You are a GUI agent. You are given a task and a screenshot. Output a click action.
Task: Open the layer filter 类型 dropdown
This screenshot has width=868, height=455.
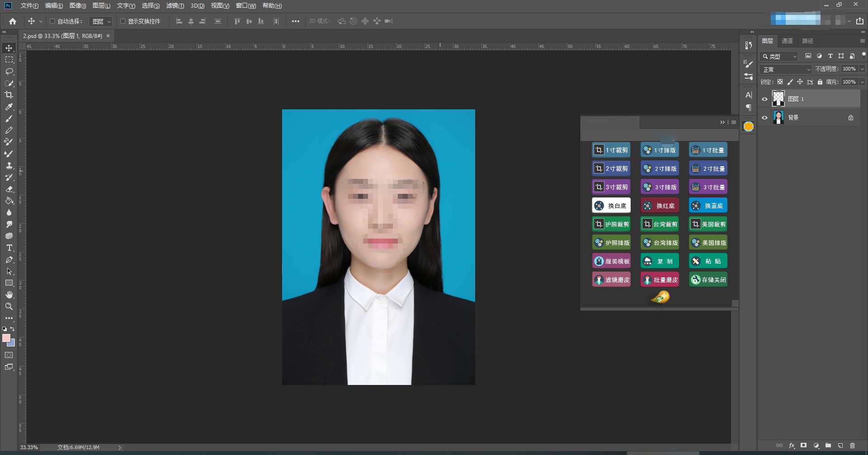(x=780, y=56)
